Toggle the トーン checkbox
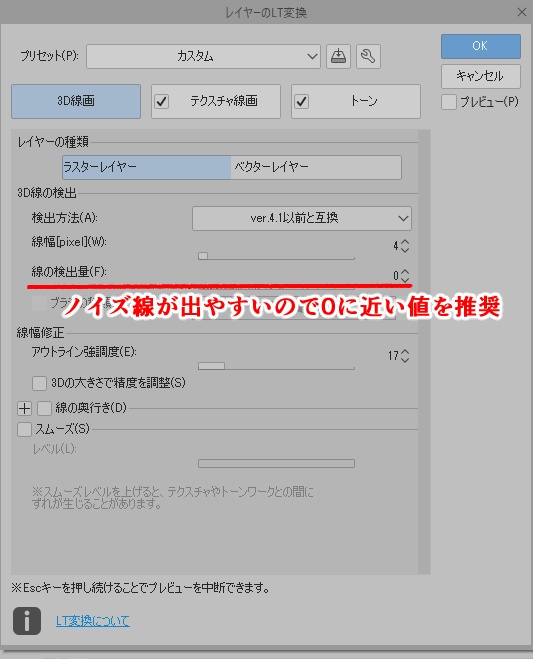Screen dimensions: 533x659 tap(302, 101)
